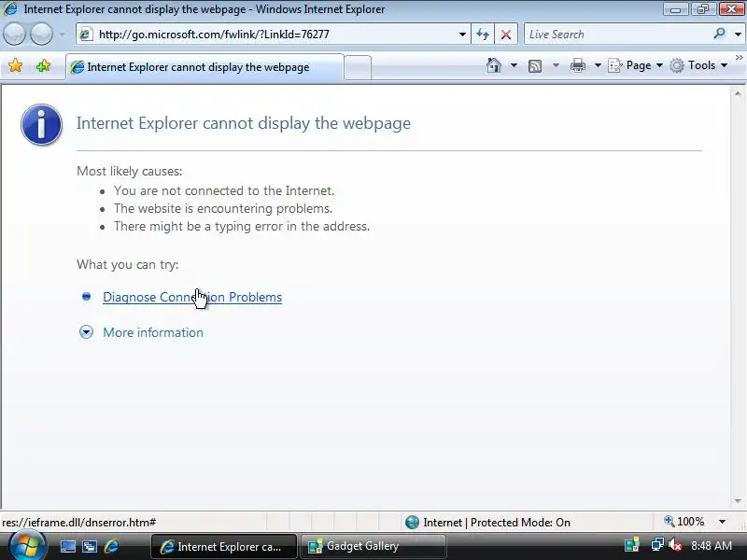Viewport: 747px width, 560px height.
Task: Click the red Stop loading button
Action: coord(506,35)
